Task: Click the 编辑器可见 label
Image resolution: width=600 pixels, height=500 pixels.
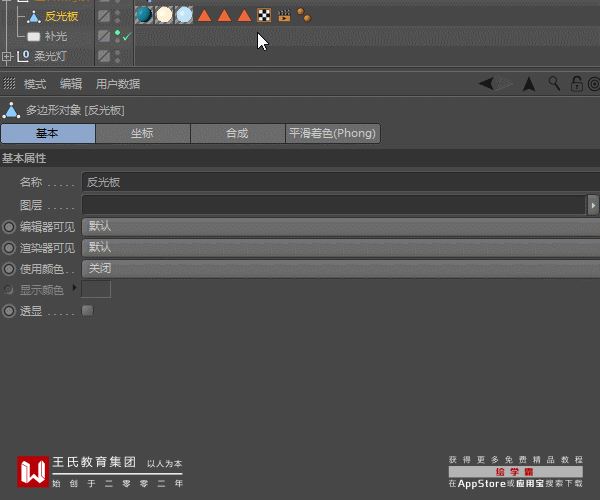Action: [47, 227]
